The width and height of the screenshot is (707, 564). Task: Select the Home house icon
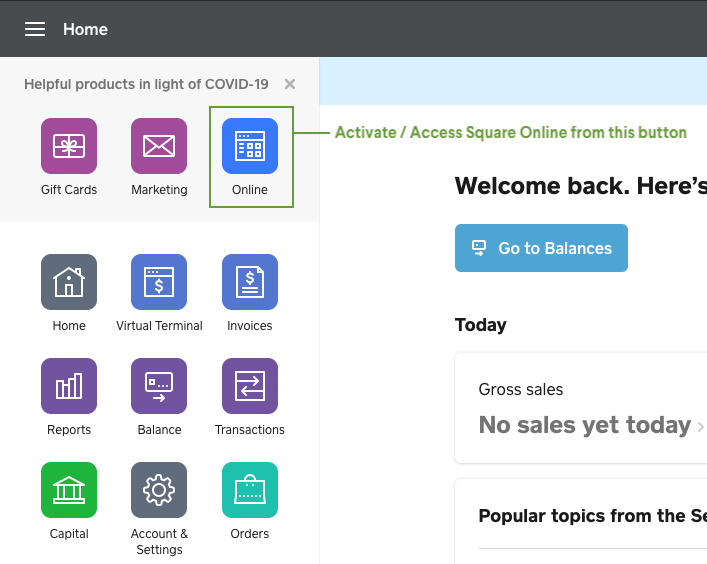pyautogui.click(x=69, y=282)
